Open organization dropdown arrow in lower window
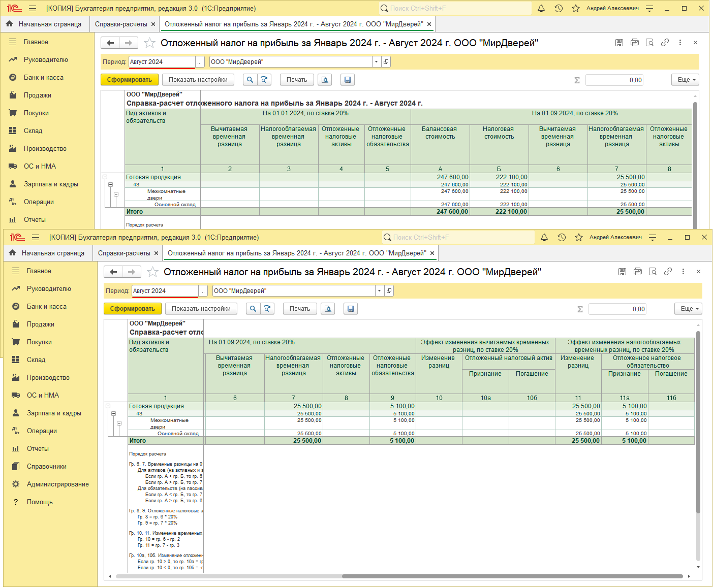 click(x=379, y=291)
